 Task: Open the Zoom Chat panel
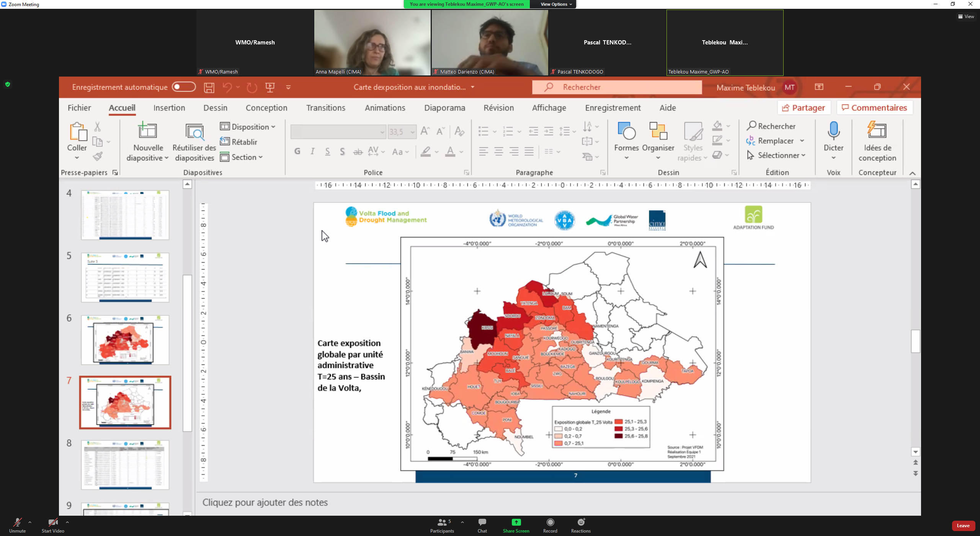tap(482, 525)
